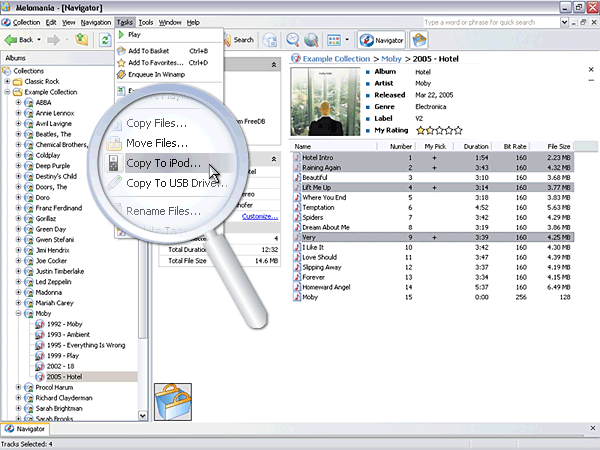Screen dimensions: 600x450
Task: Open the Tools menu
Action: (x=145, y=22)
